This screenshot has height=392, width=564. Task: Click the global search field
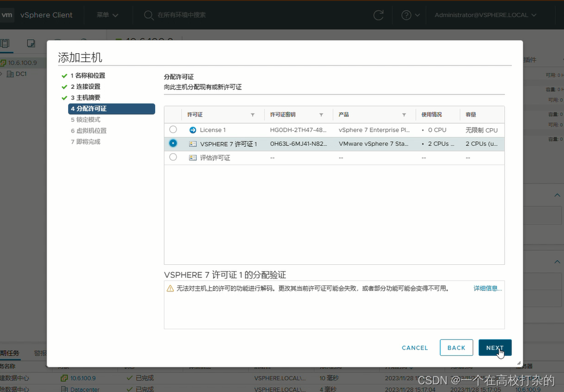[x=182, y=15]
